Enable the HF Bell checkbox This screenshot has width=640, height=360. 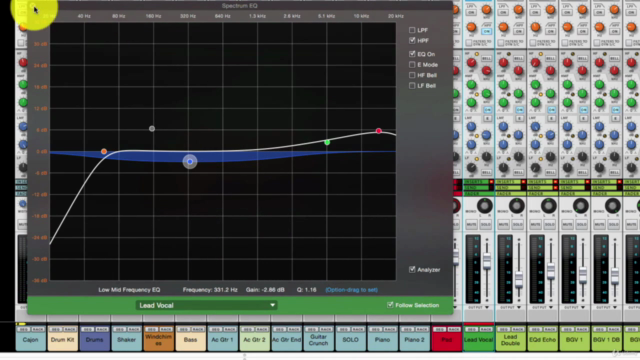(412, 75)
